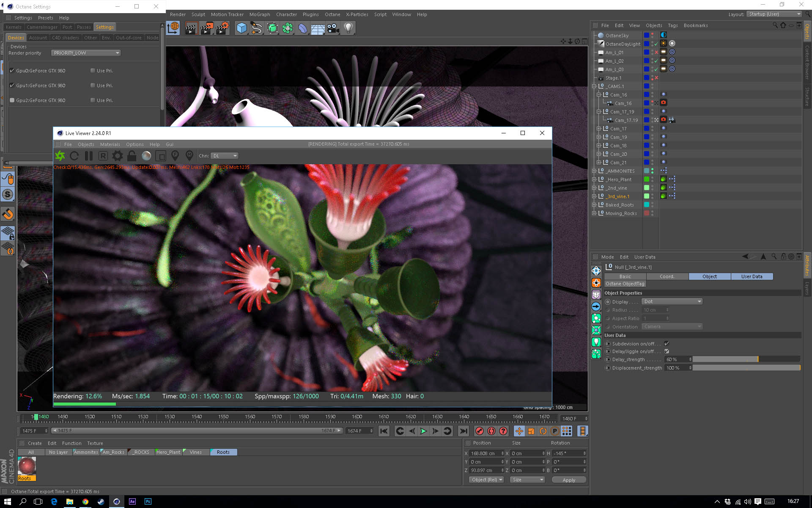The height and width of the screenshot is (508, 812).
Task: Click the light bulb icon in toolbar
Action: 348,28
